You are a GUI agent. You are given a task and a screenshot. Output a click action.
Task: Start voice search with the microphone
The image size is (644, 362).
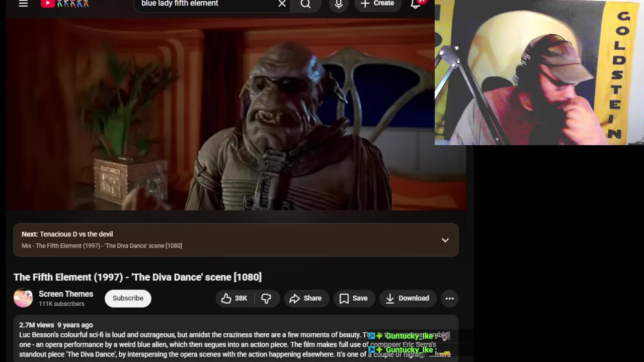click(339, 4)
